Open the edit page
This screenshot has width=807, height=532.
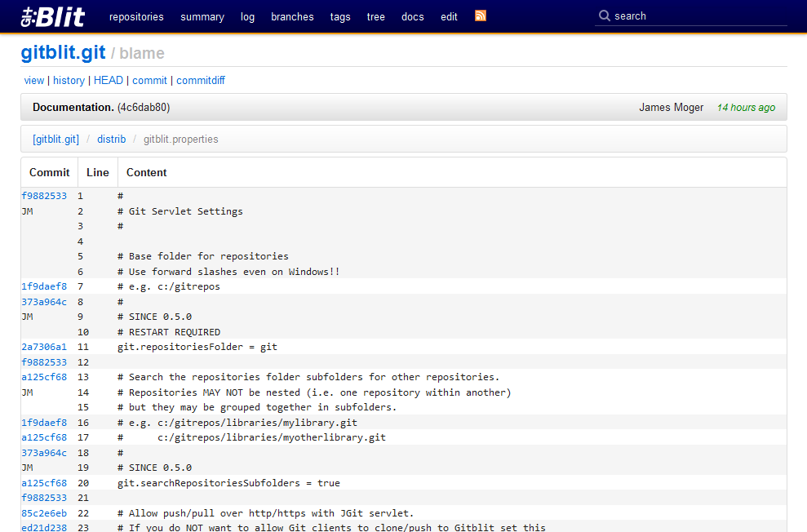coord(449,16)
